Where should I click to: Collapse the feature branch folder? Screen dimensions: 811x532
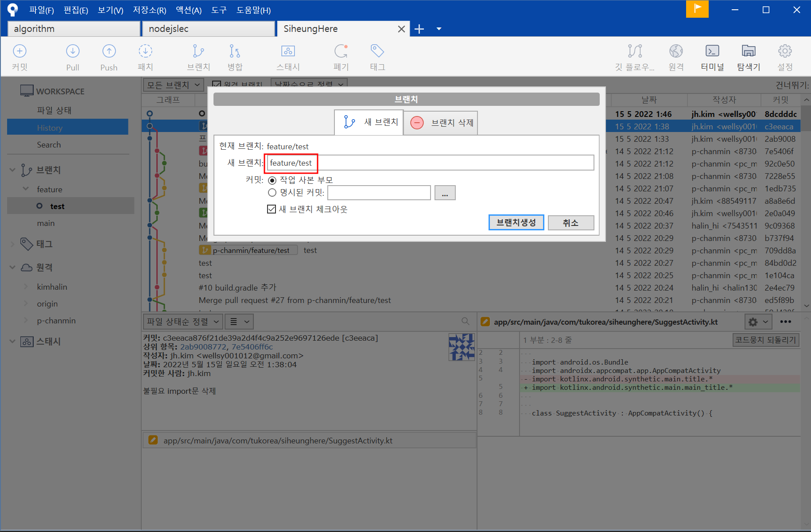(26, 189)
